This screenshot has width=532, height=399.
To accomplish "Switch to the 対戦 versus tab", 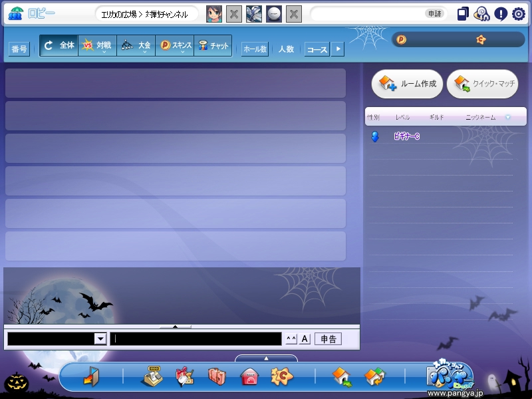I will point(97,45).
